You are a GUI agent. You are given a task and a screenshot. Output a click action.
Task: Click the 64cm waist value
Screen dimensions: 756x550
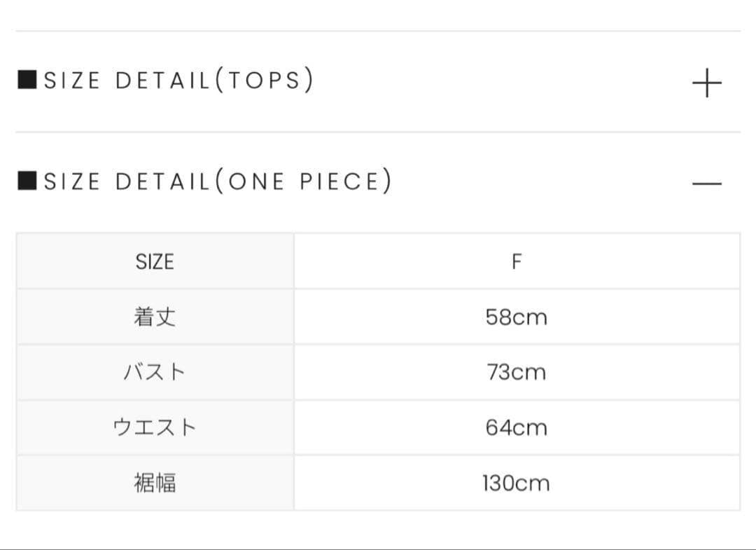(517, 427)
